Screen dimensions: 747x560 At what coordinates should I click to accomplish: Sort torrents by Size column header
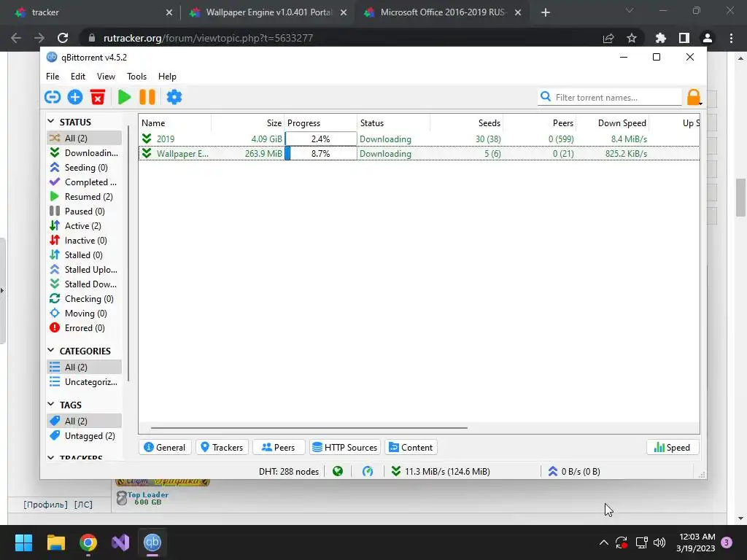pos(248,122)
